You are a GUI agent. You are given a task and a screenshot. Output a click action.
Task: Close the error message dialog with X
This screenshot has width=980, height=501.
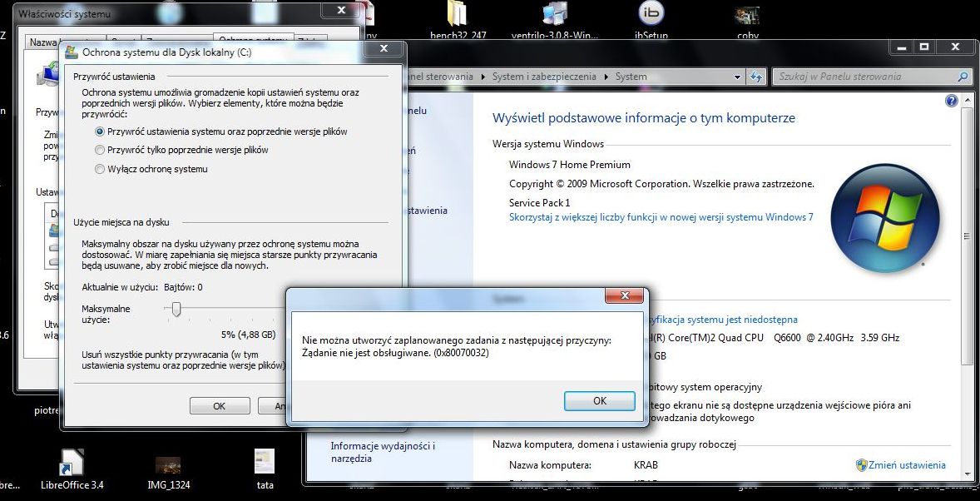click(624, 295)
